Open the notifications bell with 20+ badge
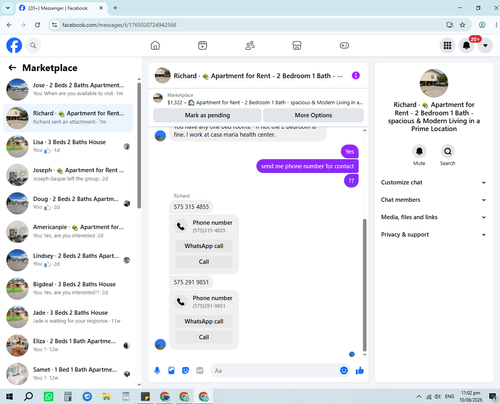The height and width of the screenshot is (404, 500). [x=467, y=45]
